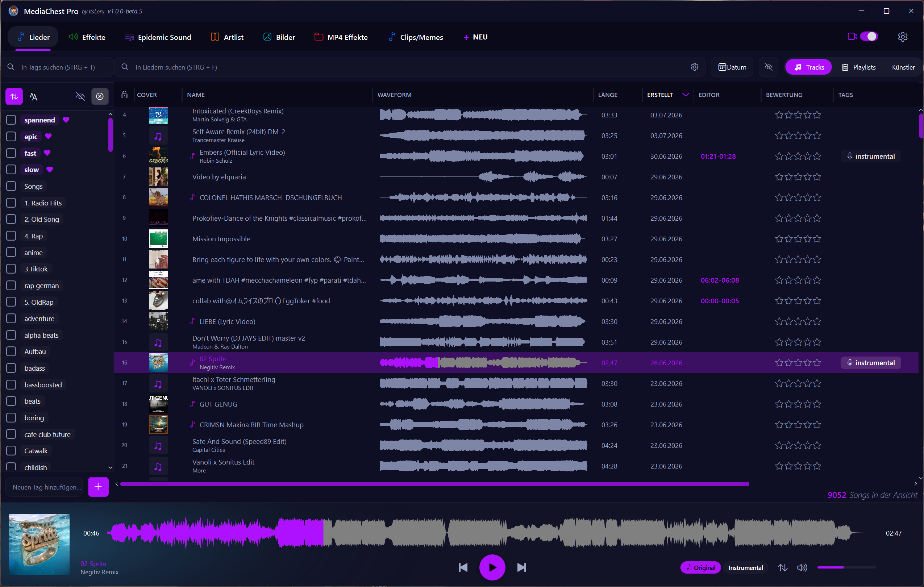Check the adventure tag checkbox
924x587 pixels.
coord(11,319)
